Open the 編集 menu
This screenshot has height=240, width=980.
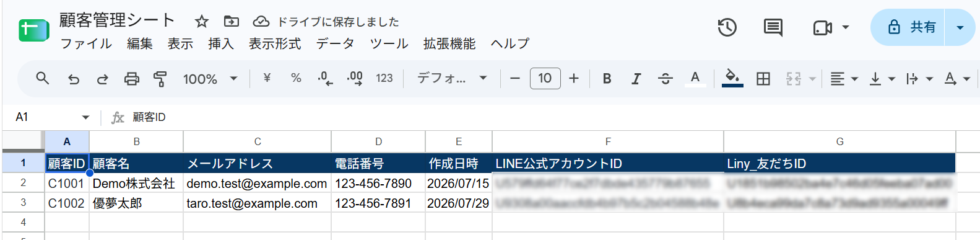click(140, 43)
